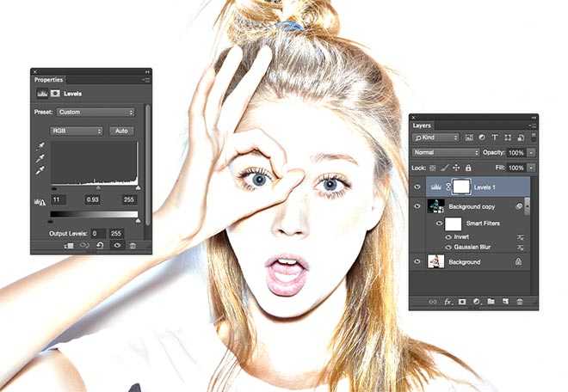This screenshot has height=392, width=568.
Task: Hide the Background layer
Action: tap(417, 261)
